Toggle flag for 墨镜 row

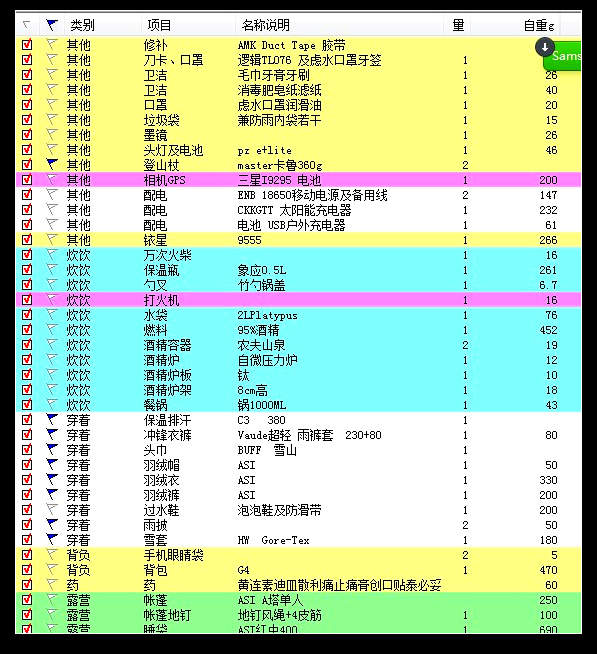click(x=51, y=135)
